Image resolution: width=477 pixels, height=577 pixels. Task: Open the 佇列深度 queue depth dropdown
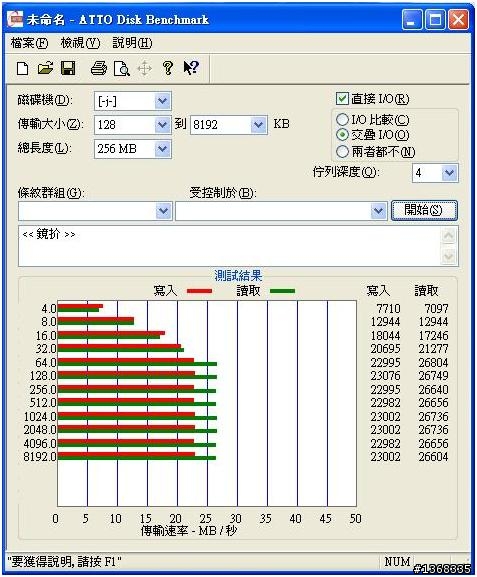(x=449, y=173)
